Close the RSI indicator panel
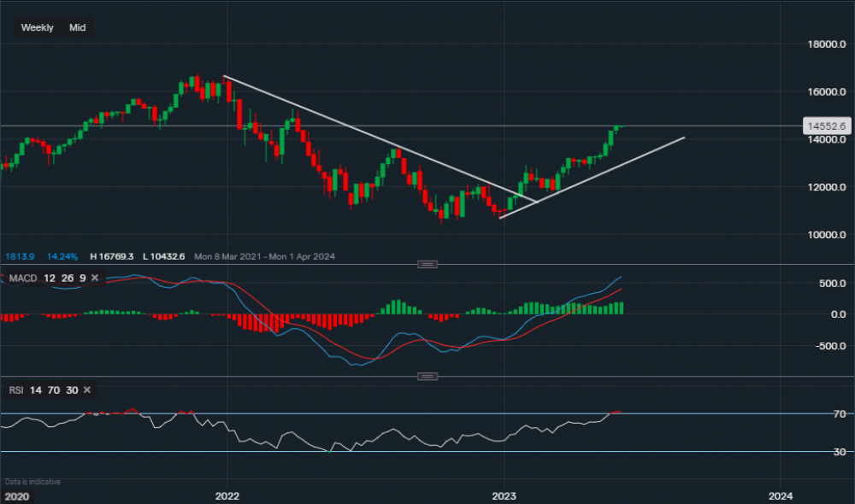 point(86,390)
